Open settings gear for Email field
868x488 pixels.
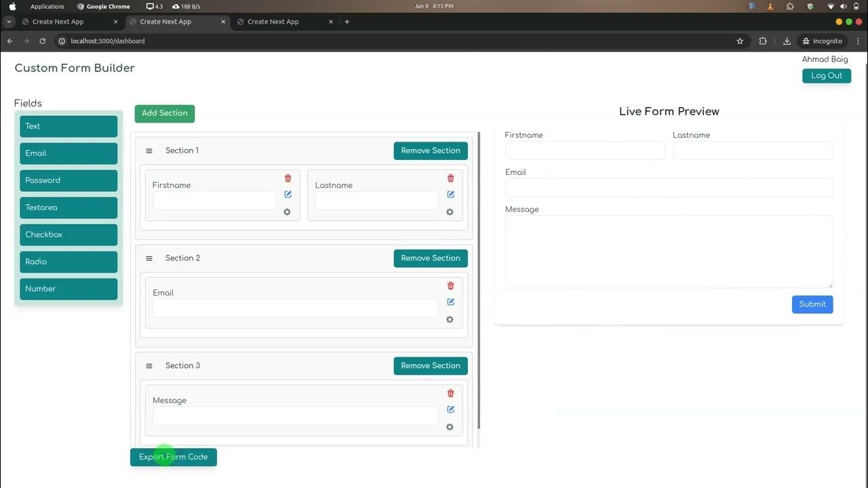coord(450,320)
